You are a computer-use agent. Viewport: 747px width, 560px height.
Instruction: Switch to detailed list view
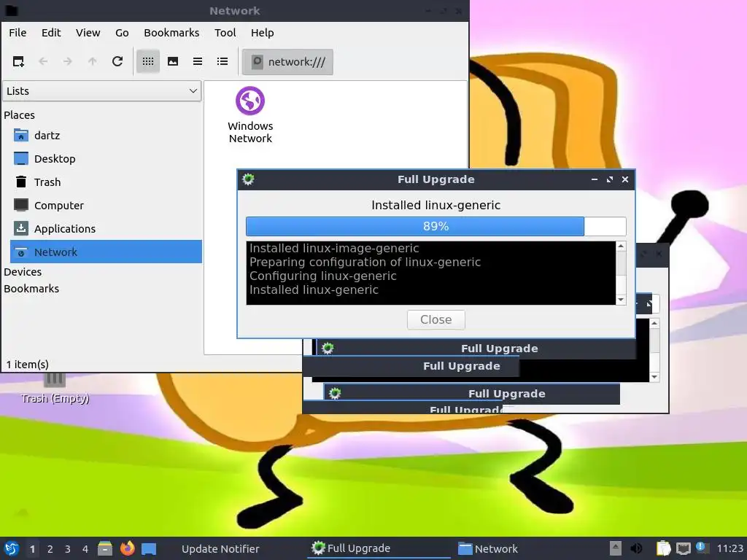(x=222, y=61)
